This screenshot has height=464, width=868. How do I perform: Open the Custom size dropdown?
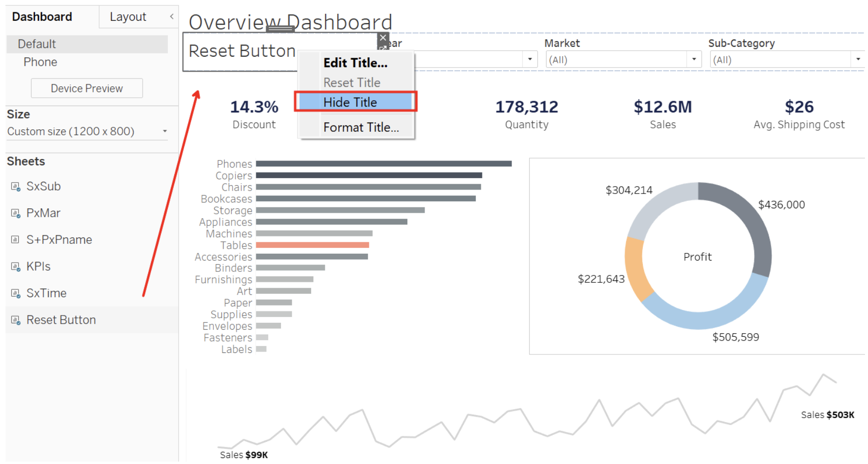(x=165, y=131)
